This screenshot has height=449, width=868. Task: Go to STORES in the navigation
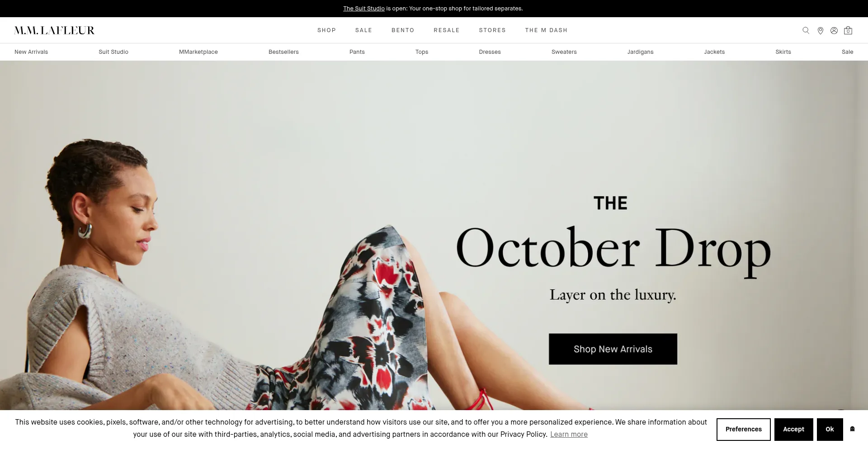[492, 30]
